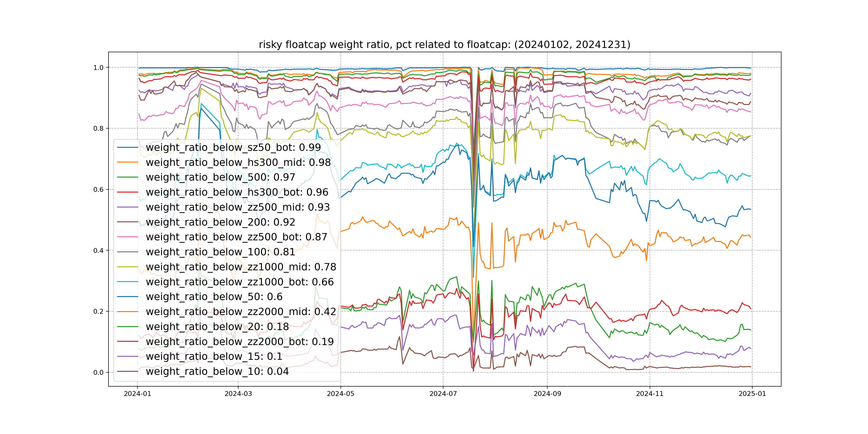Image resolution: width=868 pixels, height=434 pixels.
Task: Click orange swatch for zz2000_mid legend
Action: (127, 312)
